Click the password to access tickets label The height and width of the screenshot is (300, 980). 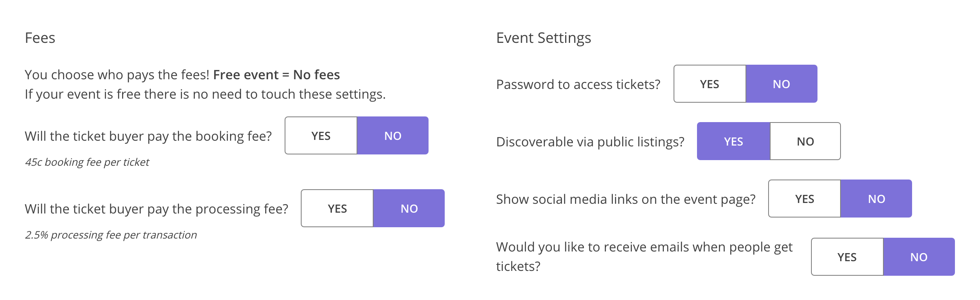578,84
